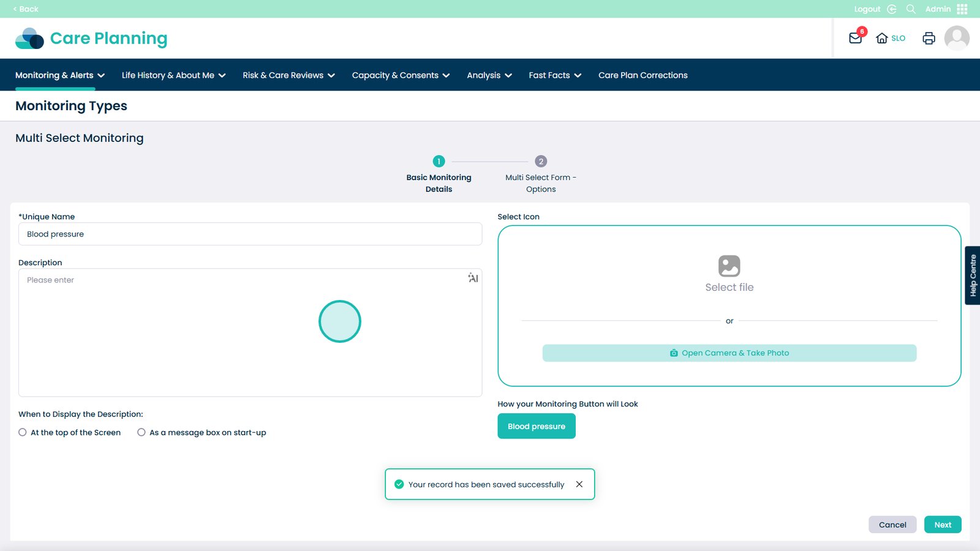980x551 pixels.
Task: Open the Fast Facts dropdown menu
Action: pos(555,75)
